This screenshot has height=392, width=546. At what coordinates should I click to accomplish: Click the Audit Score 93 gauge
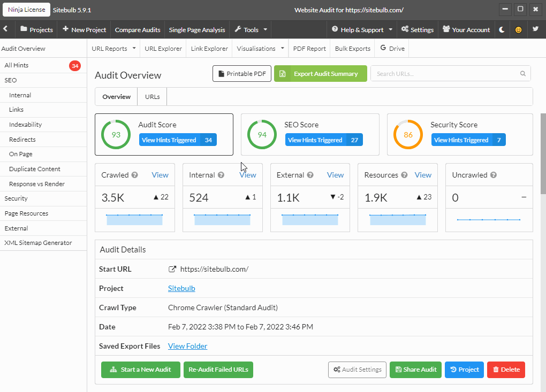pyautogui.click(x=116, y=135)
